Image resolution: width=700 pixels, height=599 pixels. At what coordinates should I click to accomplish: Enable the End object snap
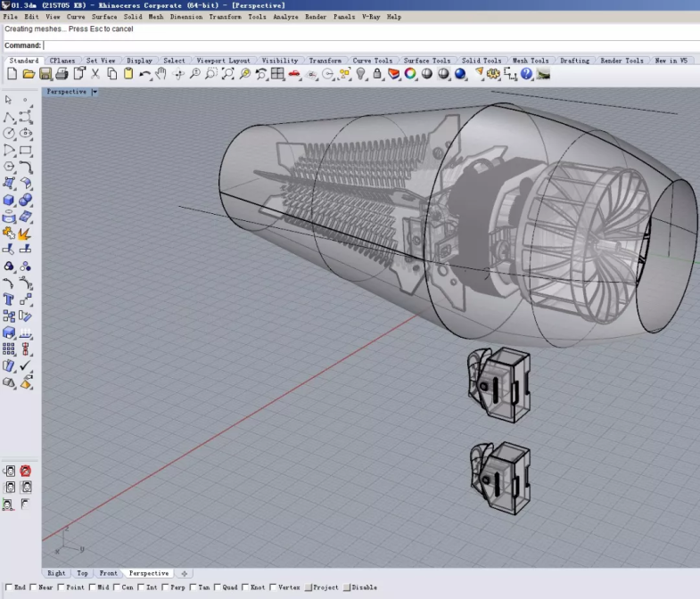coord(9,587)
